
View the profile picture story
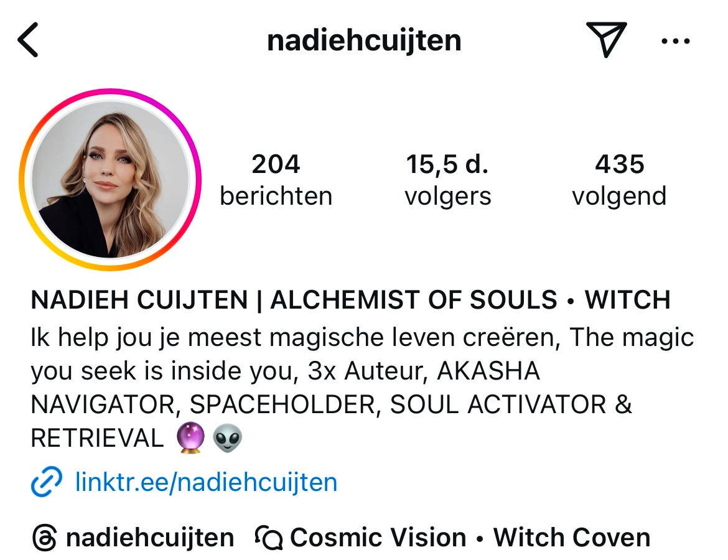tap(110, 180)
